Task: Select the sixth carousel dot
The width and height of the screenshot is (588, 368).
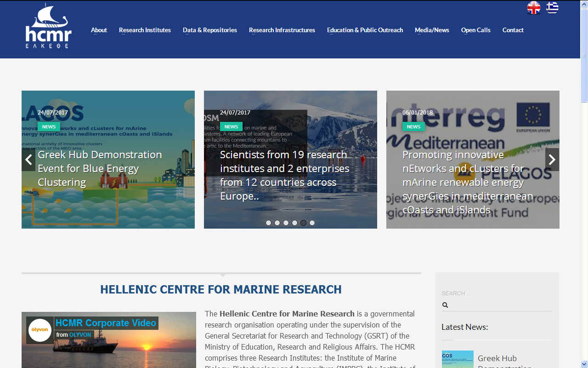Action: 312,223
